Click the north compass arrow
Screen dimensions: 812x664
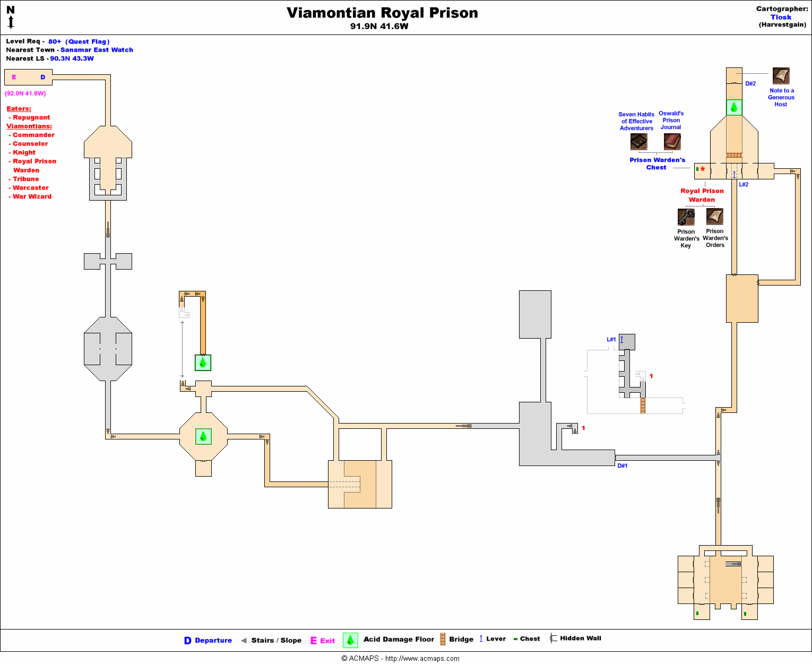pyautogui.click(x=11, y=22)
